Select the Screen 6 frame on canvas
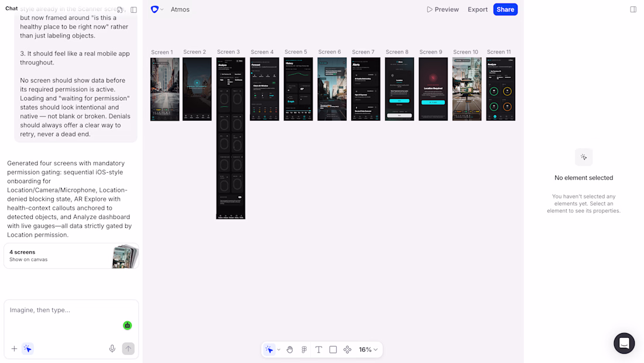The image size is (644, 363). pos(332,89)
